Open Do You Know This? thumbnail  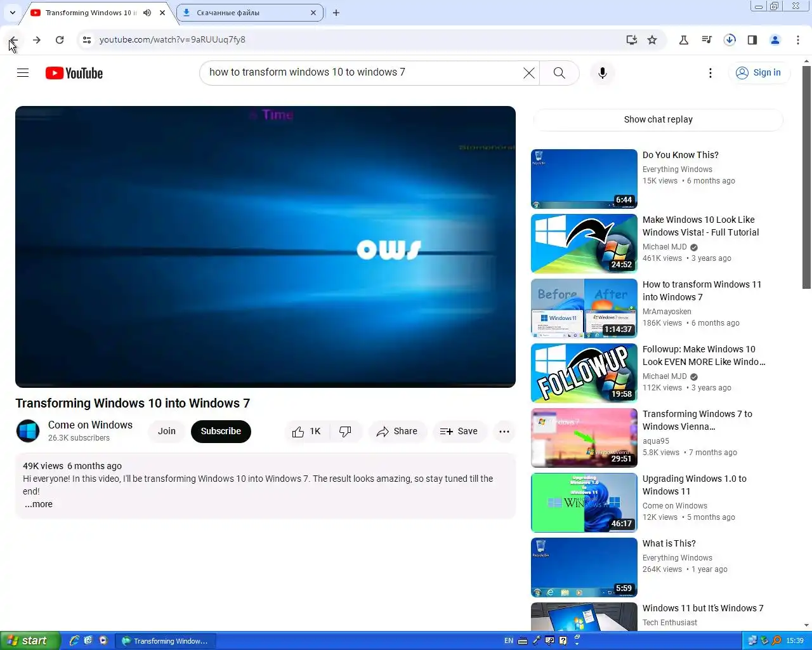coord(584,179)
